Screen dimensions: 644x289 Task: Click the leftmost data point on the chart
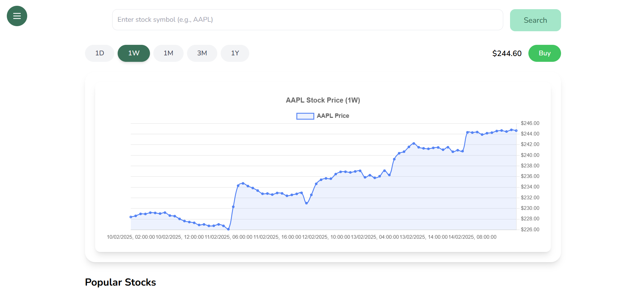tap(131, 217)
